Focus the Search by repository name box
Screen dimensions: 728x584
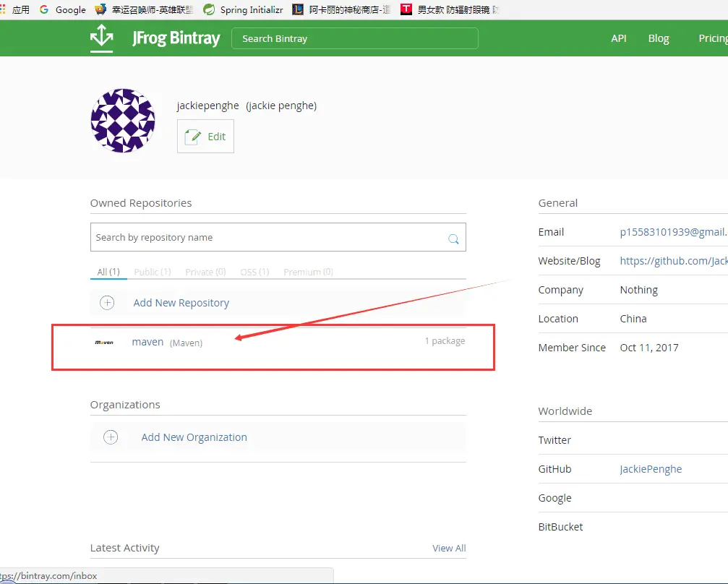tap(278, 237)
